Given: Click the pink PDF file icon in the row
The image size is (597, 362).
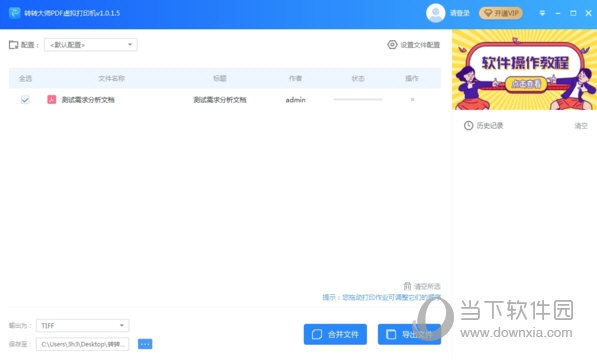Looking at the screenshot, I should pos(51,100).
